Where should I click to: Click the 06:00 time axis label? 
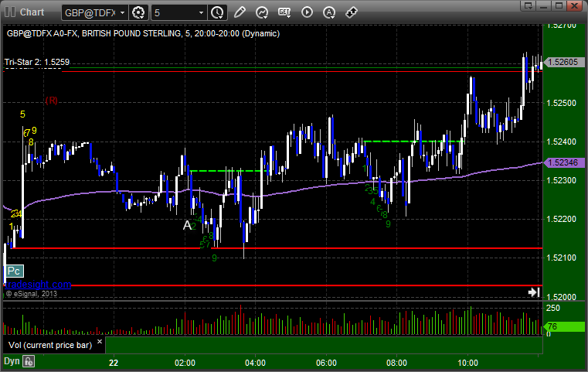coord(326,363)
